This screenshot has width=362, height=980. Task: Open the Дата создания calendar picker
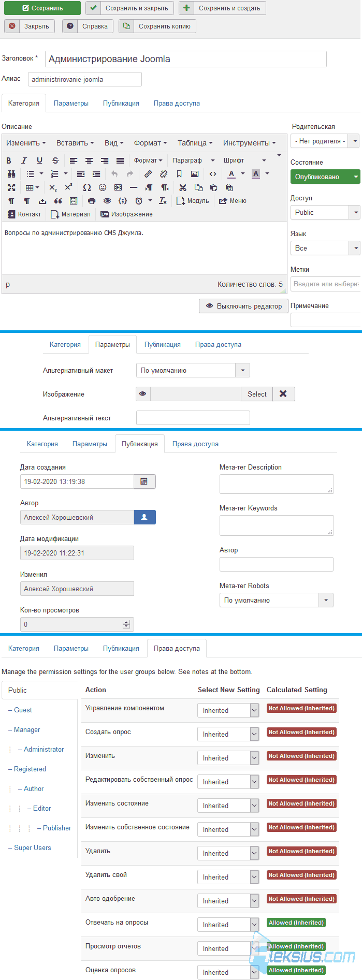point(144,481)
